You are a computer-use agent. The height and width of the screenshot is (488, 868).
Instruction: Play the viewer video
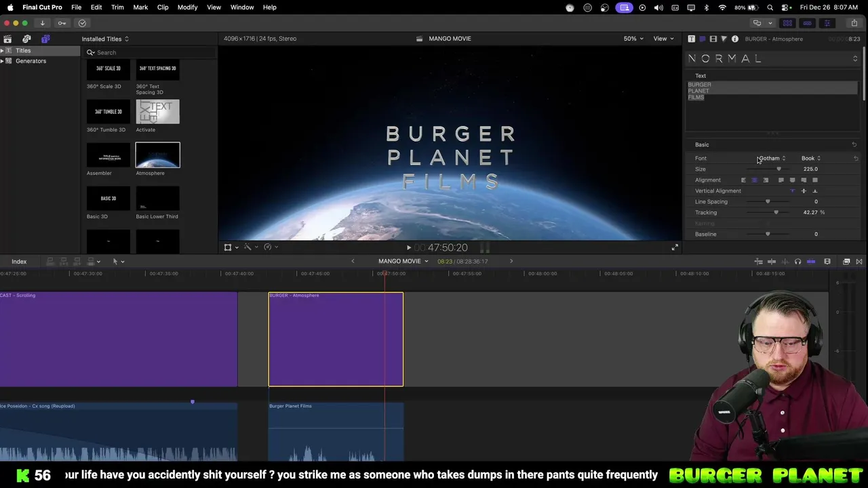point(408,247)
